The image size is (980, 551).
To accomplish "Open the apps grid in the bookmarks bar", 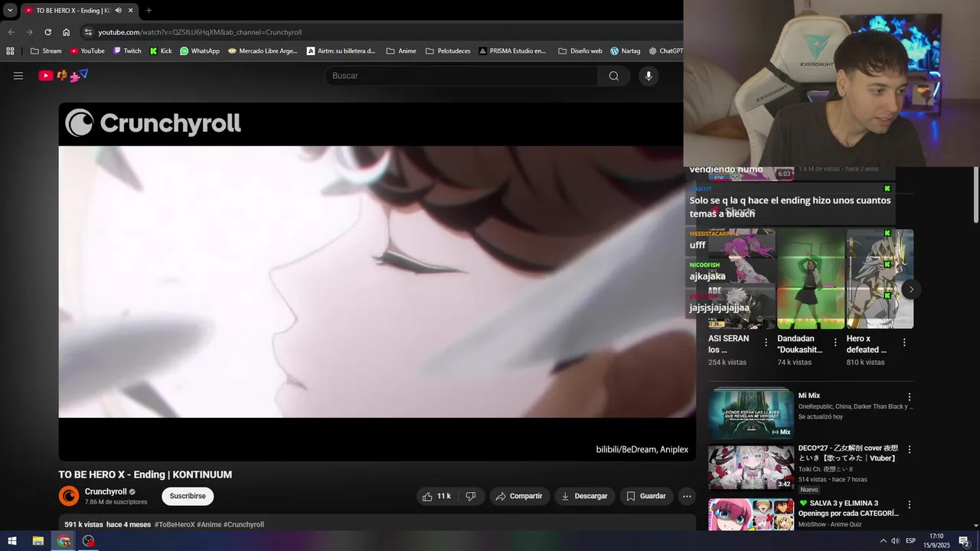I will [x=10, y=51].
